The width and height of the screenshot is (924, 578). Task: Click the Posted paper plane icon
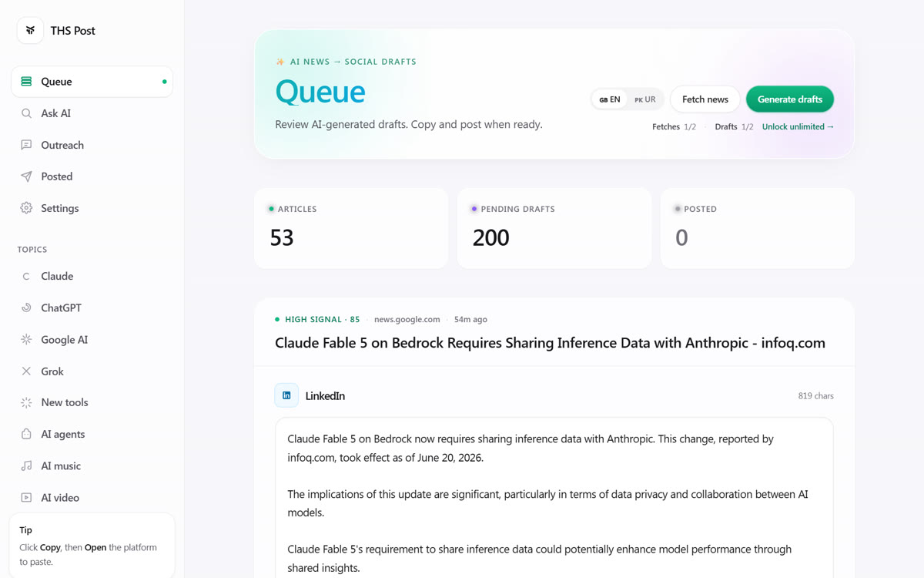26,176
